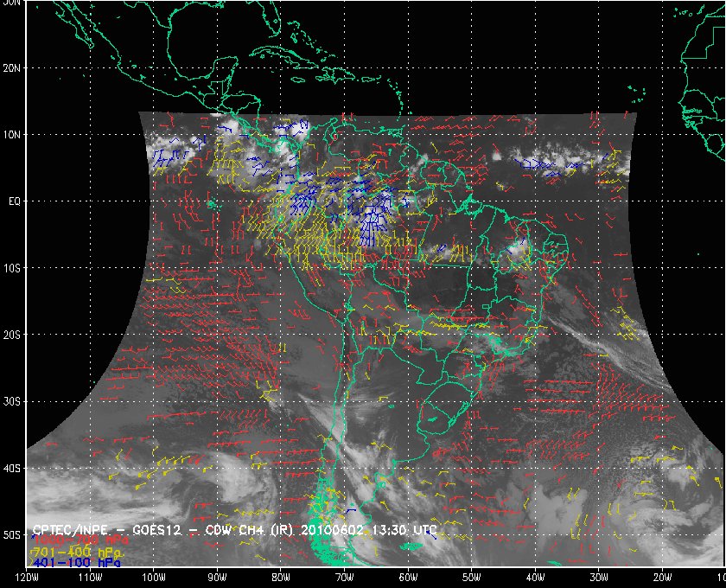726x588 pixels.
Task: Click the red 1000-700 hPa legend entry
Action: pyautogui.click(x=80, y=540)
